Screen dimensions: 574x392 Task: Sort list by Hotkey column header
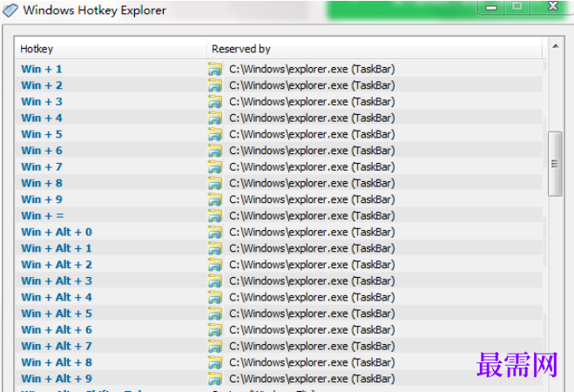[111, 49]
